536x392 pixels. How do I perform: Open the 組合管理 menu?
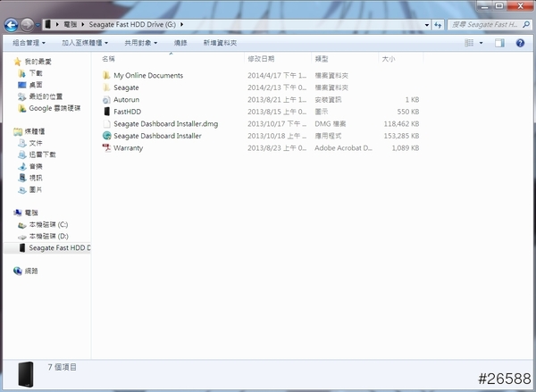(x=29, y=43)
